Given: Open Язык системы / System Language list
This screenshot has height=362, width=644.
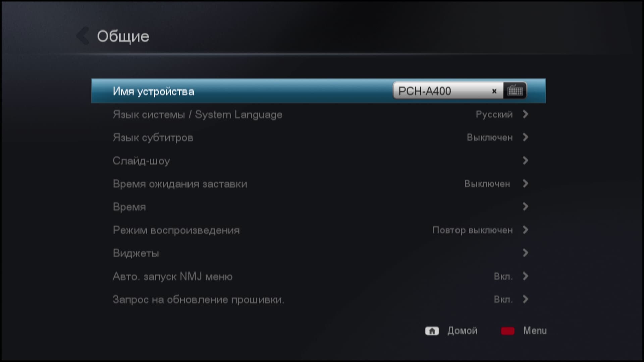Looking at the screenshot, I should (x=319, y=114).
